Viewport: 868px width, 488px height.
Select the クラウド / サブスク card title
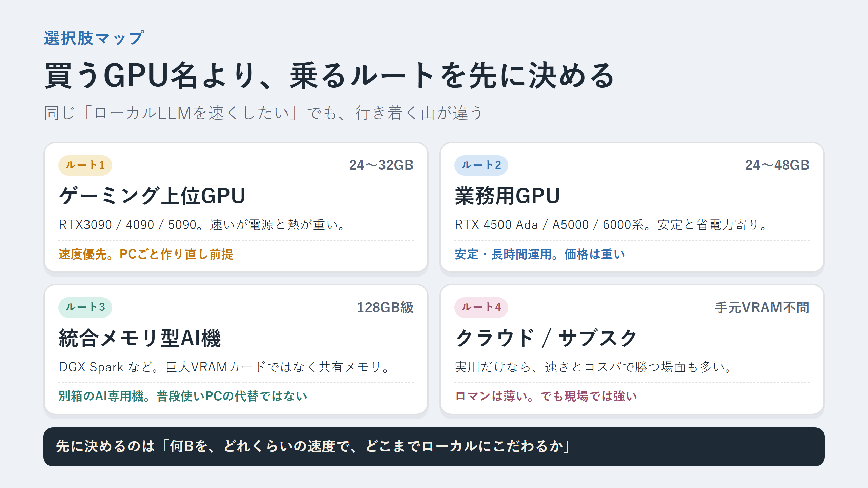[x=546, y=338]
